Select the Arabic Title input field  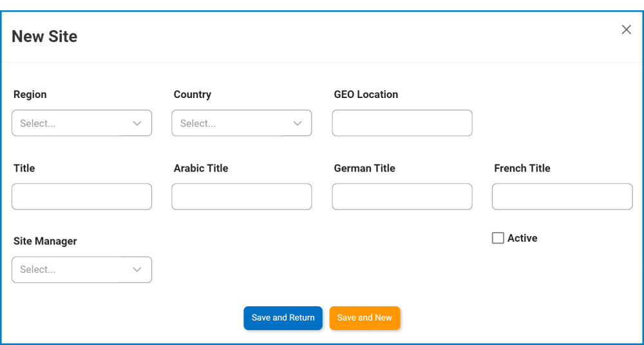tap(241, 197)
